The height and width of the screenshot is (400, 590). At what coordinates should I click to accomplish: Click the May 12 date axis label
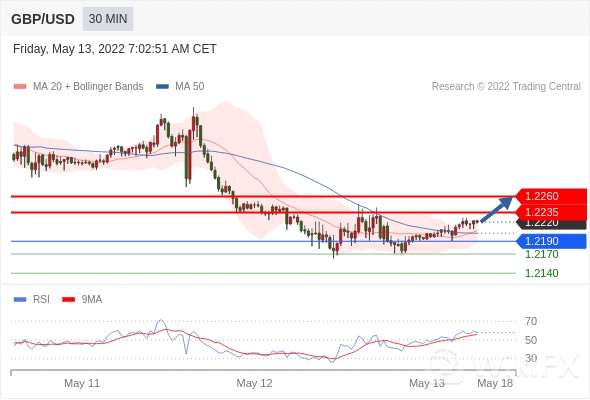coord(254,383)
